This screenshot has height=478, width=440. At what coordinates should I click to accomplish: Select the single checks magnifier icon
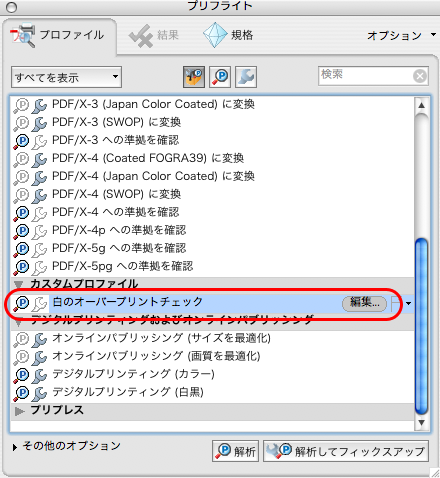click(x=220, y=77)
